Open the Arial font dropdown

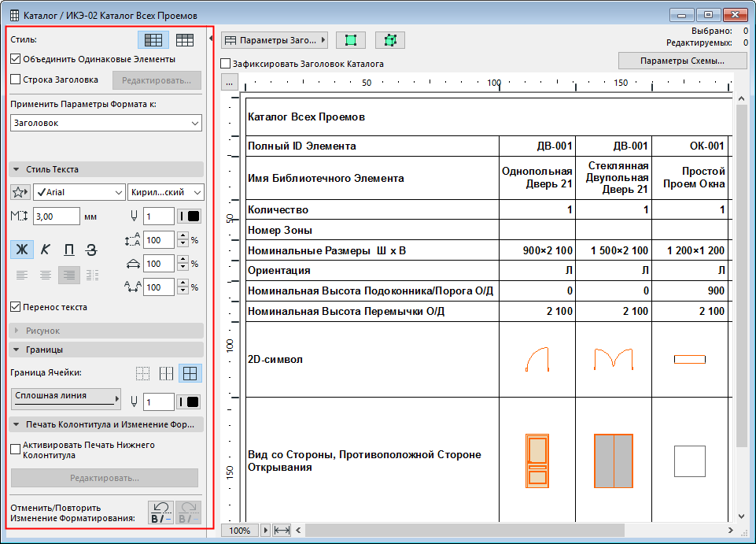(x=78, y=192)
